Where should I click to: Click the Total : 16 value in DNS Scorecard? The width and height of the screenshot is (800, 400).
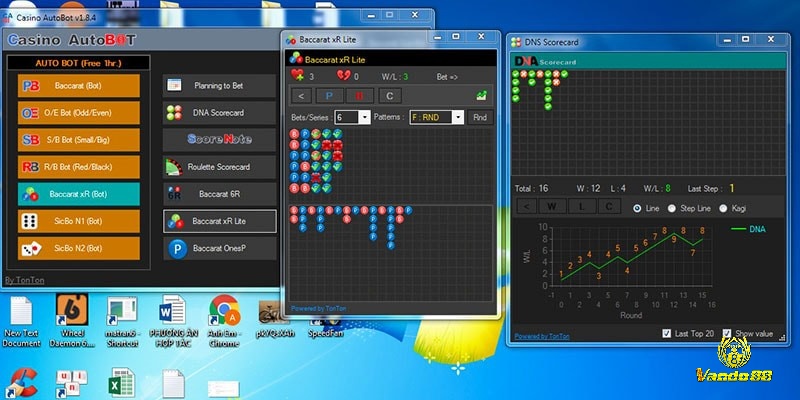(x=531, y=188)
